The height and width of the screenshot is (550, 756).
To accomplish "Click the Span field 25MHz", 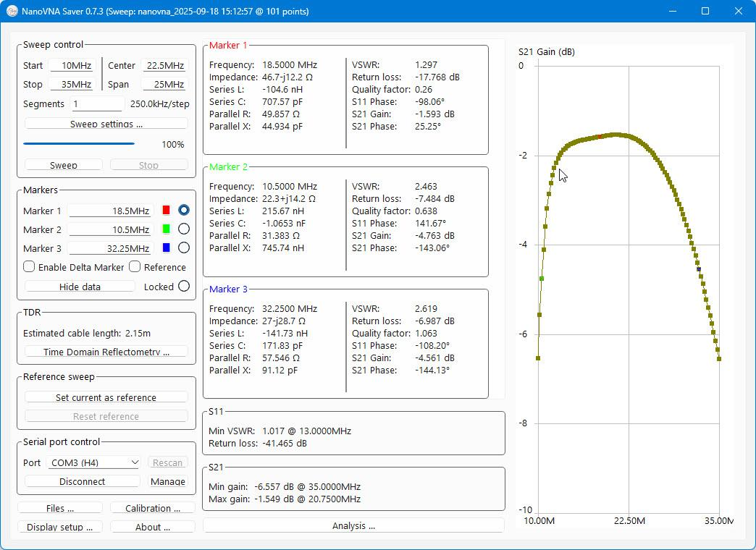I will point(164,85).
